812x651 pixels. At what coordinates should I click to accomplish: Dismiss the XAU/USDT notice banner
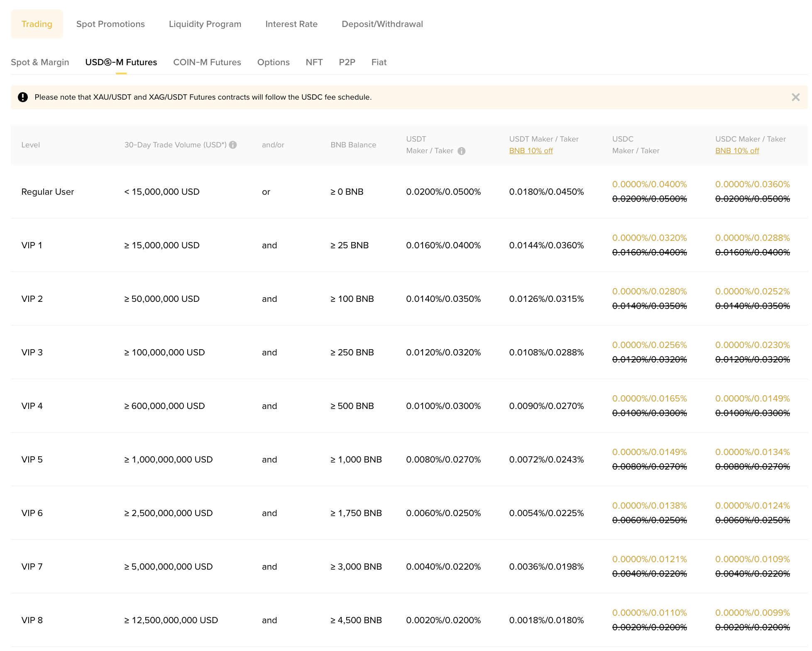[795, 97]
